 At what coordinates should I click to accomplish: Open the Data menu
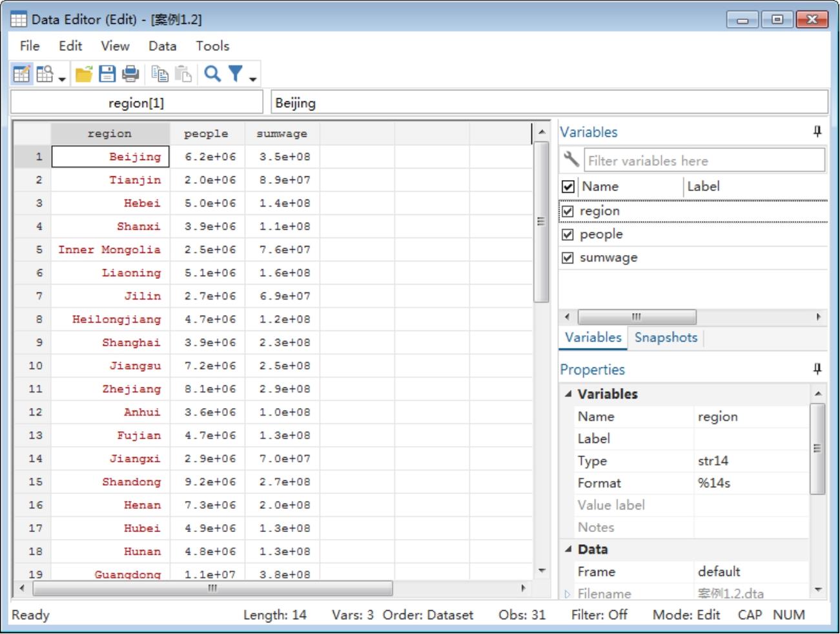coord(162,46)
